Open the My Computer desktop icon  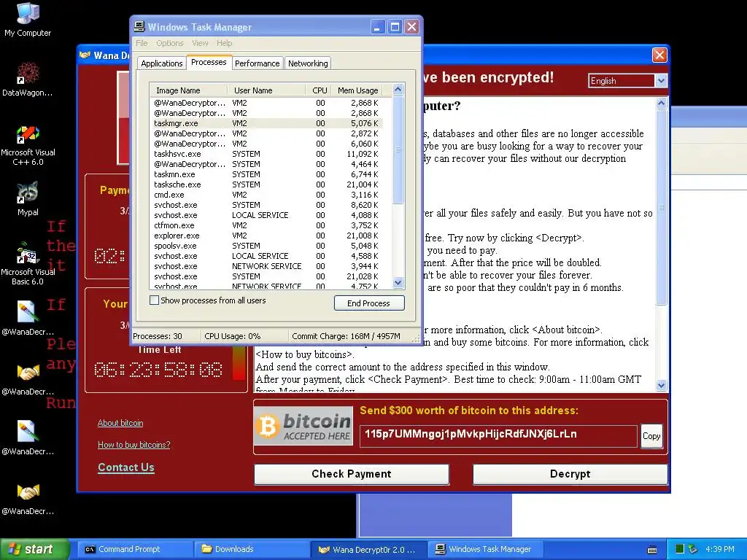pyautogui.click(x=28, y=19)
